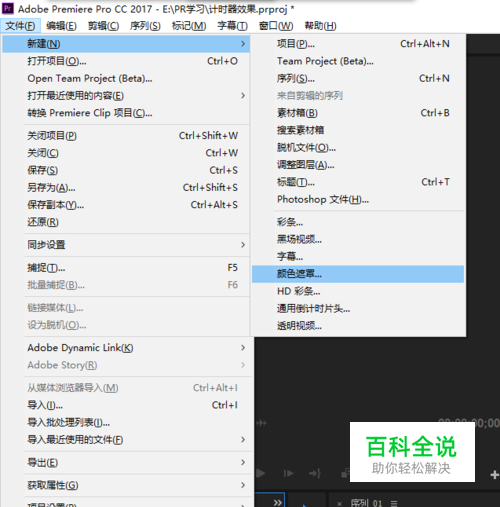Choose 打开项目(O)... from File menu
Viewport: 500px width, 507px height.
click(x=126, y=61)
